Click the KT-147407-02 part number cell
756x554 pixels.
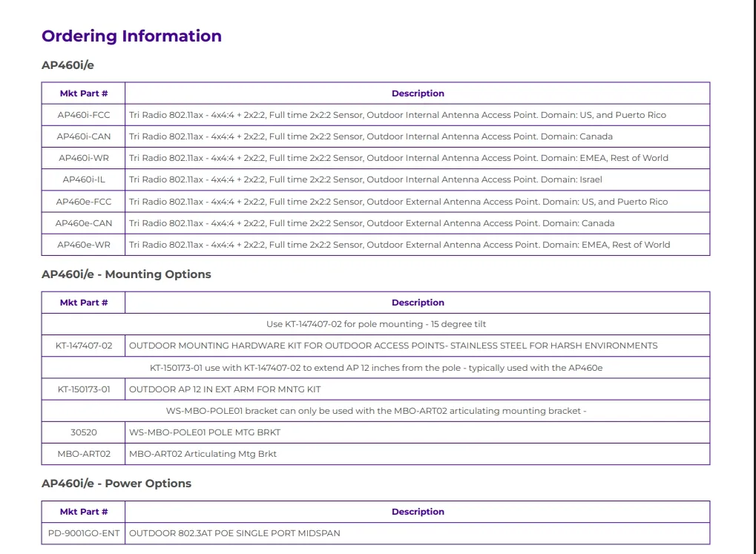click(83, 346)
